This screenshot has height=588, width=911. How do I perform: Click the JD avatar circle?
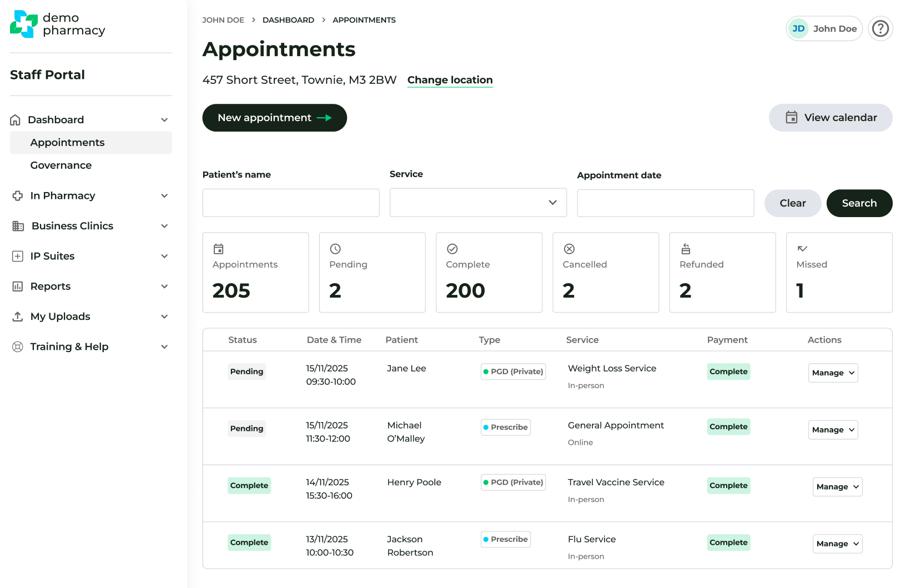click(x=798, y=28)
